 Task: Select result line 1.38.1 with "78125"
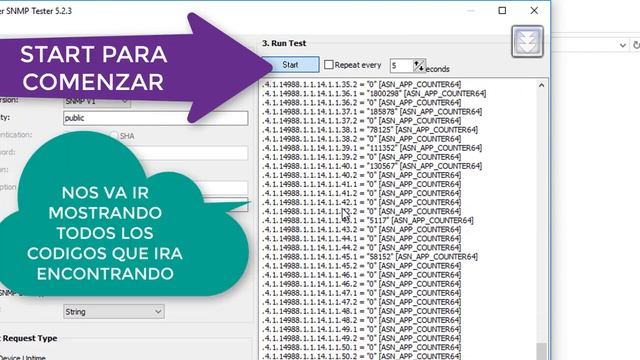(x=370, y=130)
